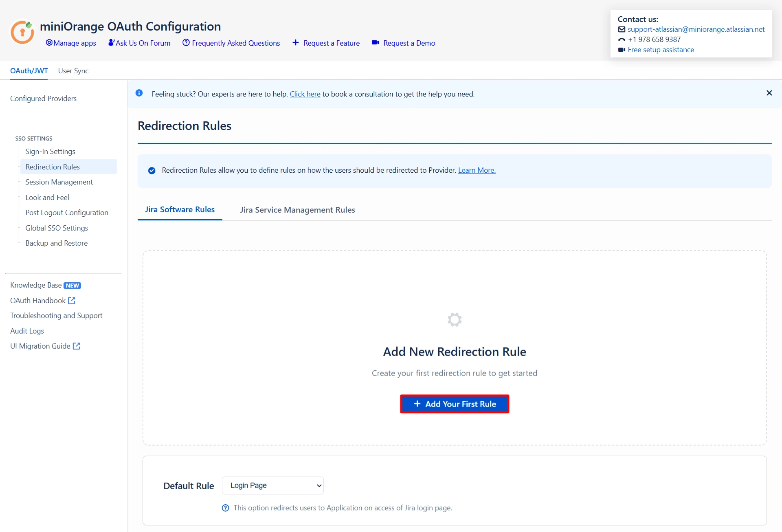Dismiss the Feeling stuck consultation banner
This screenshot has width=782, height=532.
[x=769, y=93]
